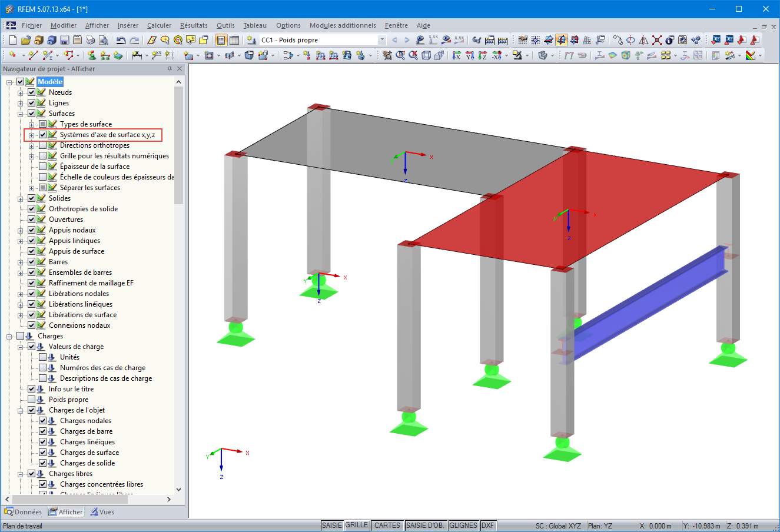Switch to the Vues navigator tab
The height and width of the screenshot is (532, 780).
coord(102,512)
